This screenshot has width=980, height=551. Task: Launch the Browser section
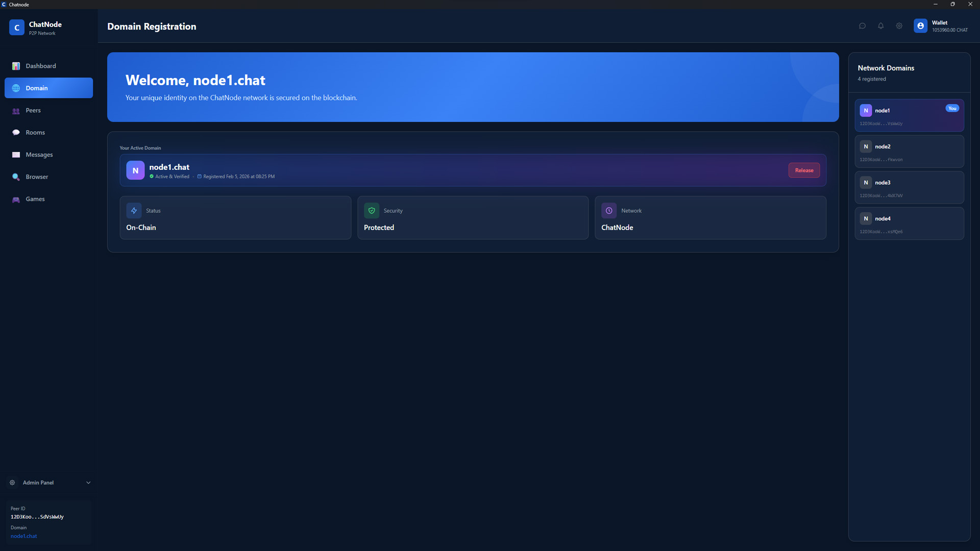click(36, 177)
